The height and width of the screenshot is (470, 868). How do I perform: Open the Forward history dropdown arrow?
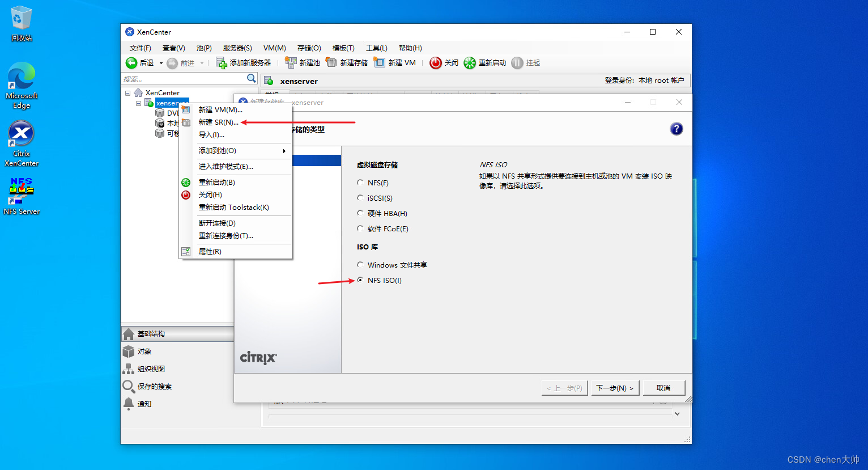(202, 63)
